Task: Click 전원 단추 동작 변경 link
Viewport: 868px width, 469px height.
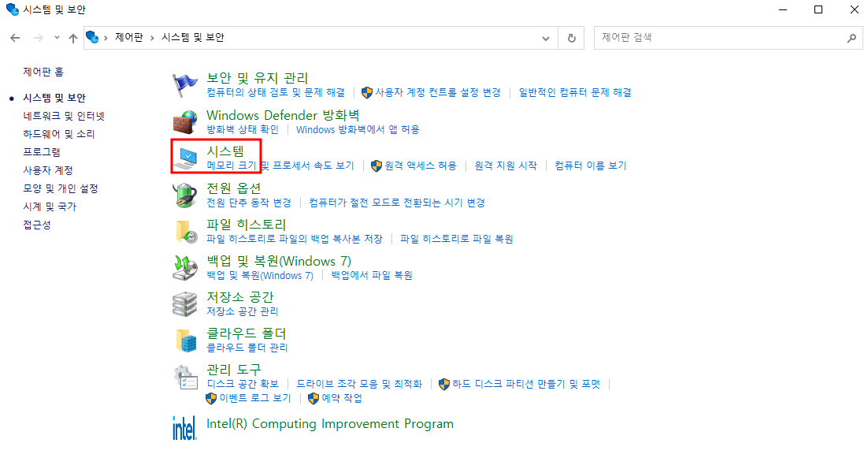Action: coord(249,203)
